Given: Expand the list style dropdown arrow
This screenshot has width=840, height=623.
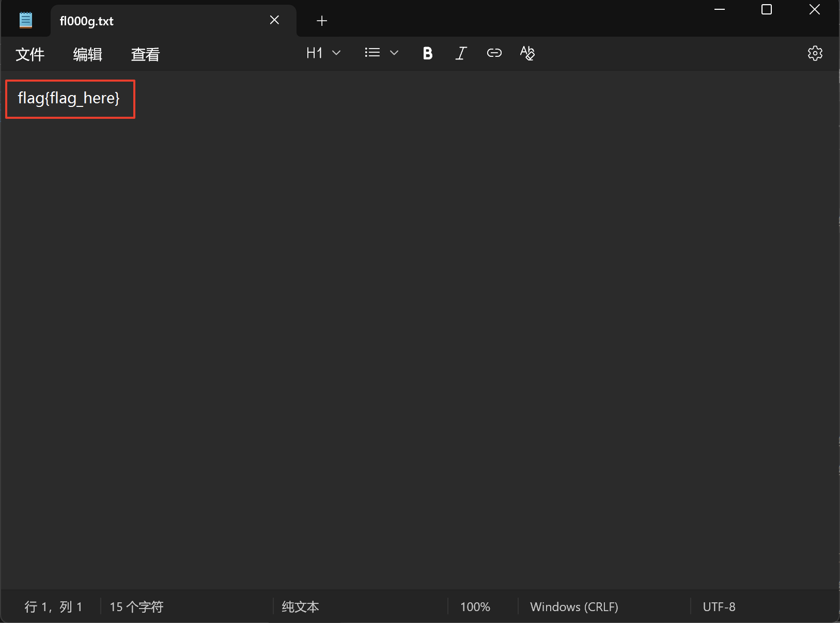Looking at the screenshot, I should pyautogui.click(x=394, y=53).
